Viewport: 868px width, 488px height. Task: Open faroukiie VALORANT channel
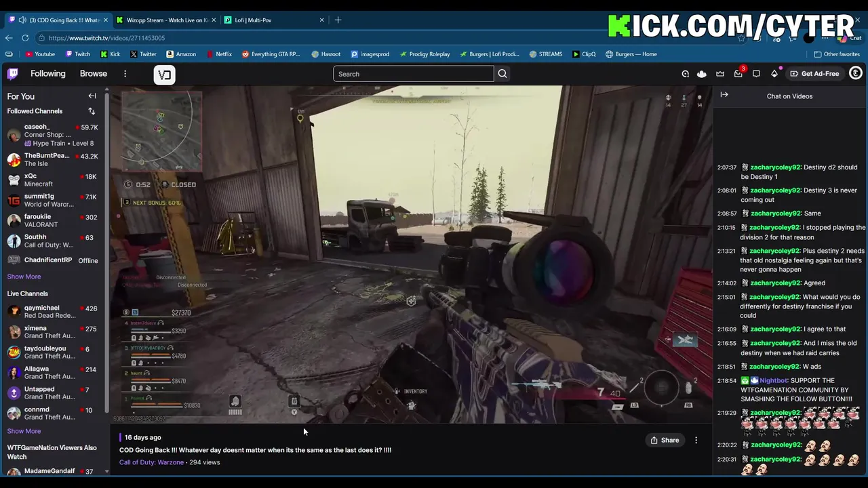point(53,220)
